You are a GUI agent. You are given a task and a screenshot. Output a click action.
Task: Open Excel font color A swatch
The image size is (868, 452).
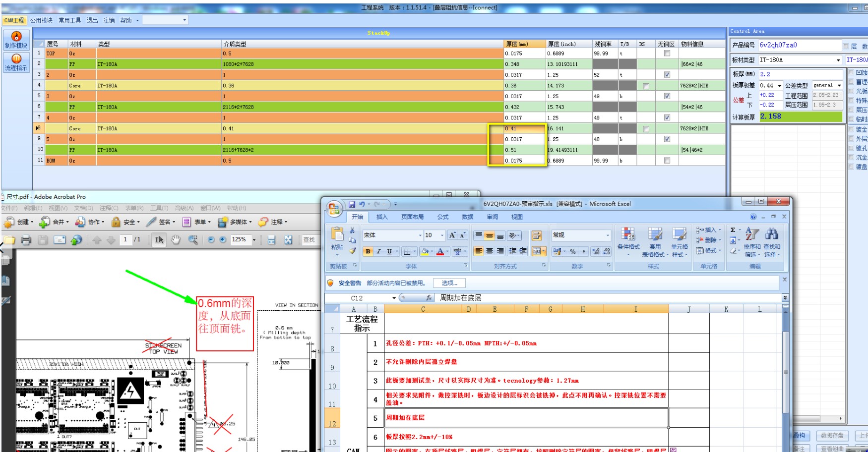click(x=440, y=251)
